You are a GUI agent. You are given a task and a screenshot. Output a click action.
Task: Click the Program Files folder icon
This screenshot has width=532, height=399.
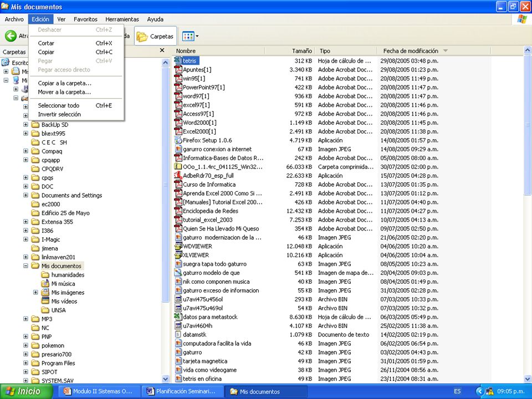[x=35, y=362]
